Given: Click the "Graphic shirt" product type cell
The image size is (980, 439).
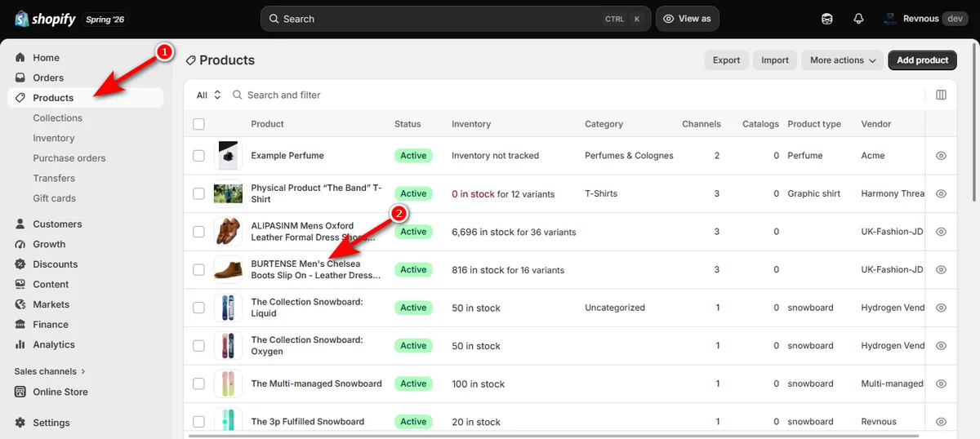Looking at the screenshot, I should [814, 193].
